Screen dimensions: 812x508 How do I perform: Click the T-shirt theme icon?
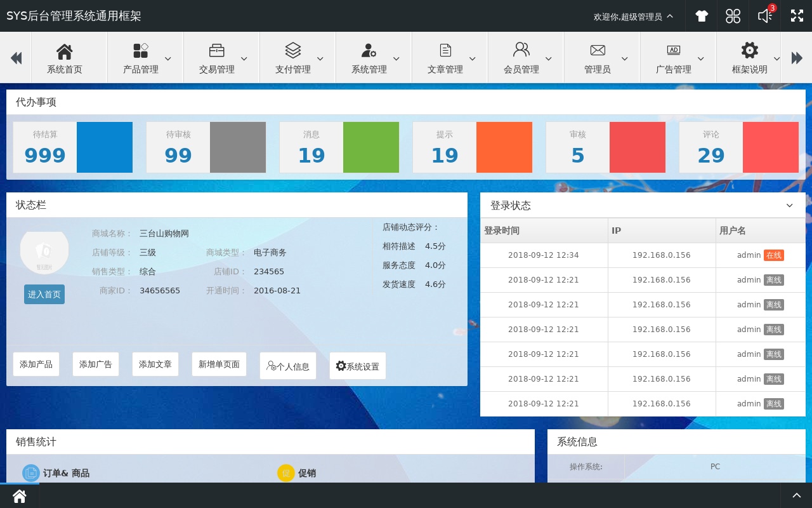pyautogui.click(x=701, y=16)
